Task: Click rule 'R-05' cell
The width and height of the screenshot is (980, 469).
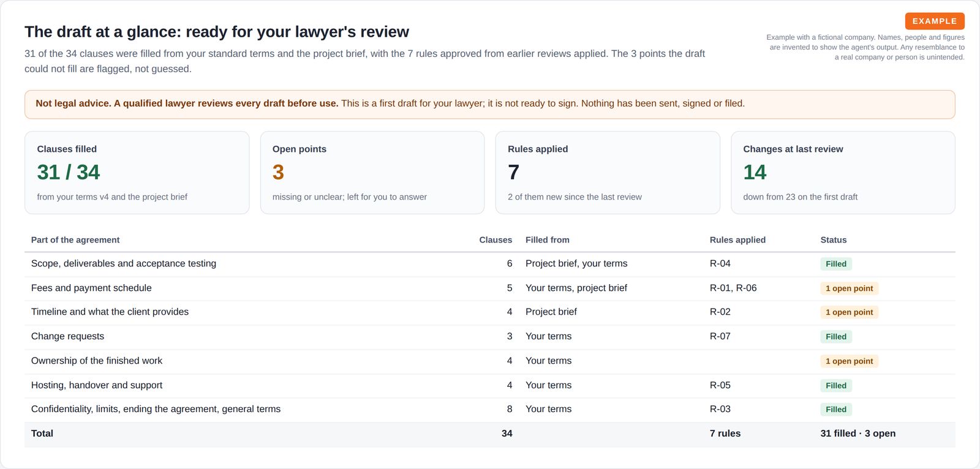Action: [720, 385]
